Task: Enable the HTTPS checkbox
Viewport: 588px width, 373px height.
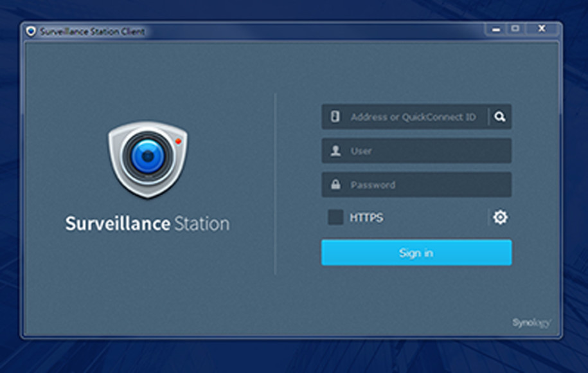Action: pos(335,217)
